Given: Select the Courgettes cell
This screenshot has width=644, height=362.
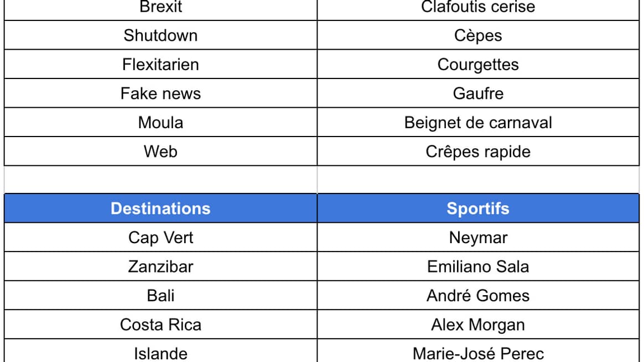Looking at the screenshot, I should 478,65.
